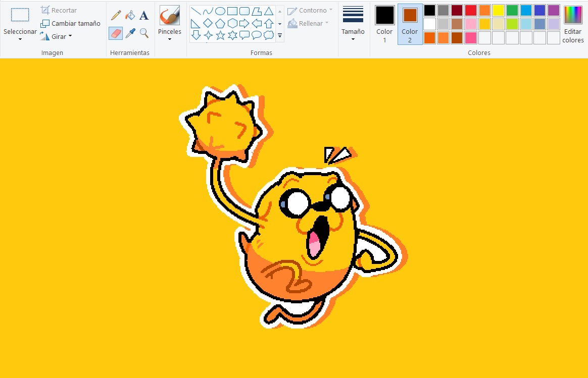
Task: Pick the lime green palette swatch
Action: pos(512,24)
